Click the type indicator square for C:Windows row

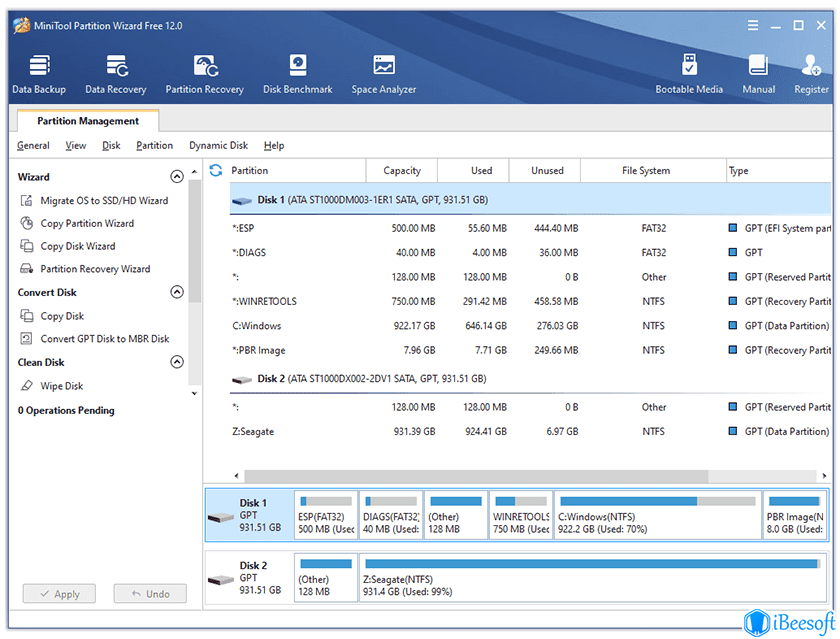coord(732,325)
